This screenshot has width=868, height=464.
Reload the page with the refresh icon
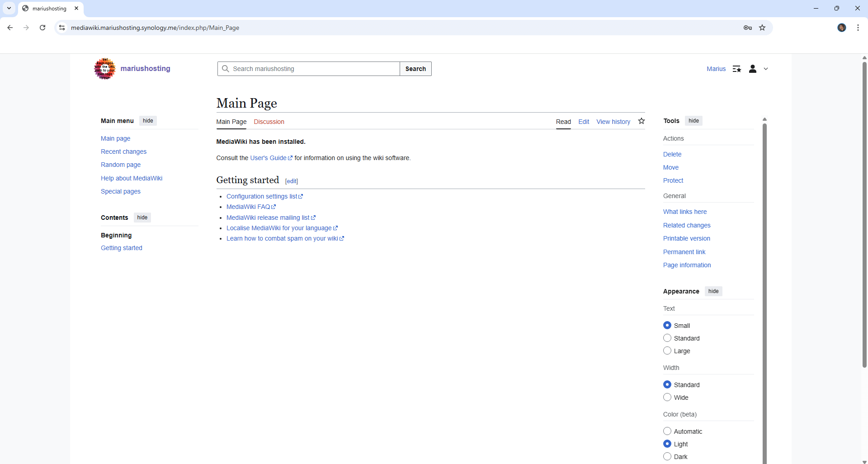tap(42, 28)
